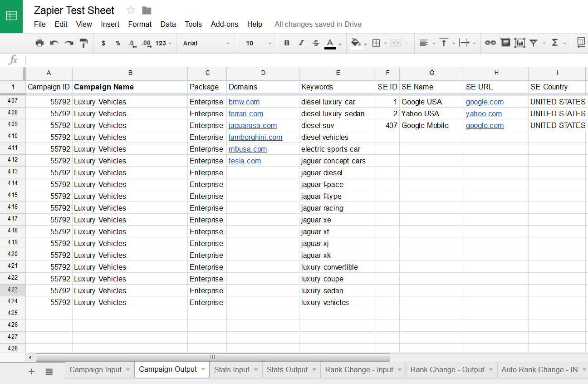
Task: Click the undo arrow icon
Action: coord(54,43)
